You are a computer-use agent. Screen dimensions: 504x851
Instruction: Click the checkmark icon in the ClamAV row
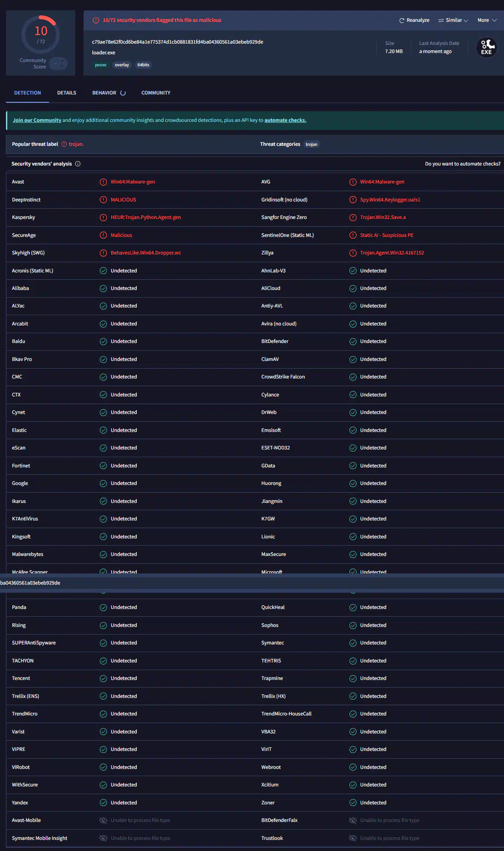[x=353, y=359]
